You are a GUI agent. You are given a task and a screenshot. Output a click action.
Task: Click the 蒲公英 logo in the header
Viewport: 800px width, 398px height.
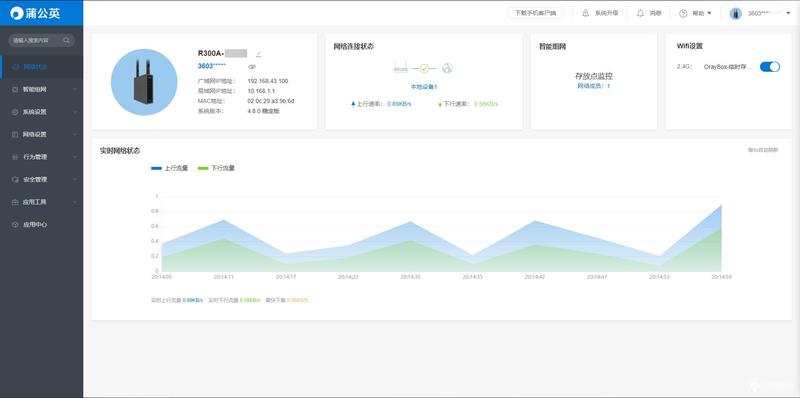click(x=36, y=13)
